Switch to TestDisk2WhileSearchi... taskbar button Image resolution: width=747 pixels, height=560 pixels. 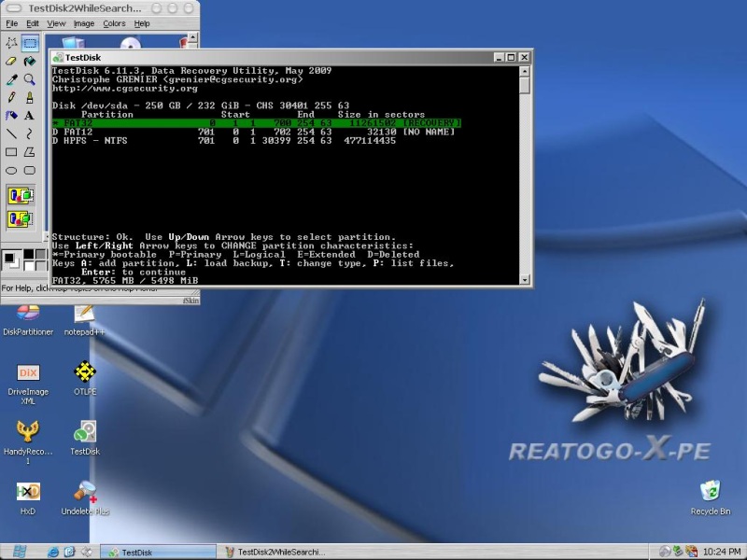(x=275, y=553)
